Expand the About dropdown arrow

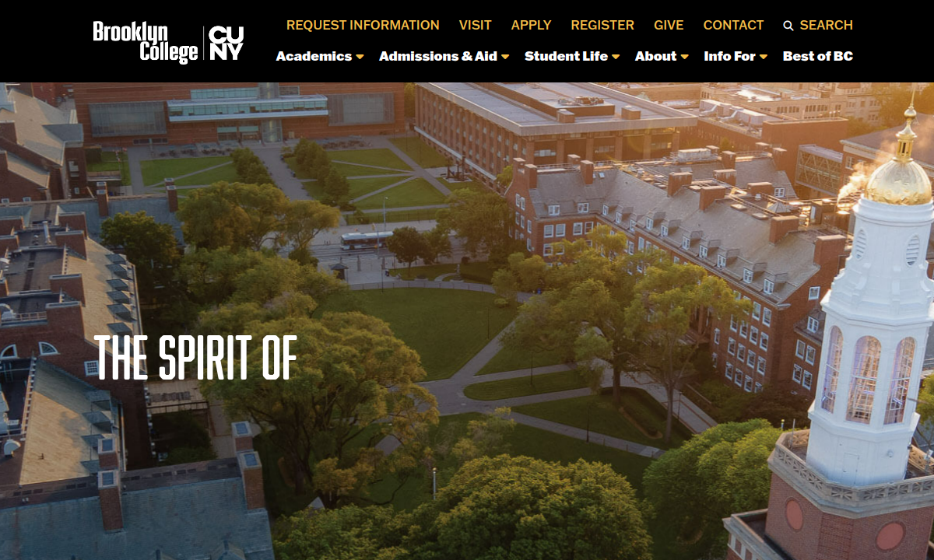[684, 57]
